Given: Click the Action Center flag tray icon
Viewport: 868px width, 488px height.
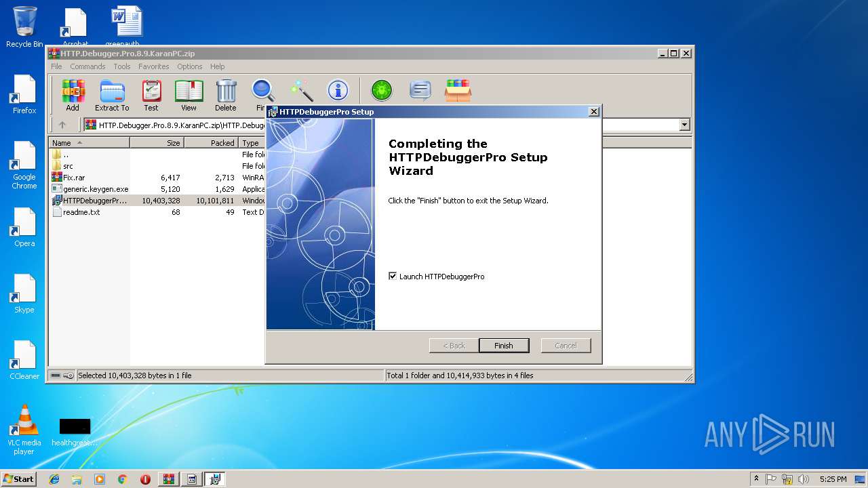Looking at the screenshot, I should pos(771,479).
